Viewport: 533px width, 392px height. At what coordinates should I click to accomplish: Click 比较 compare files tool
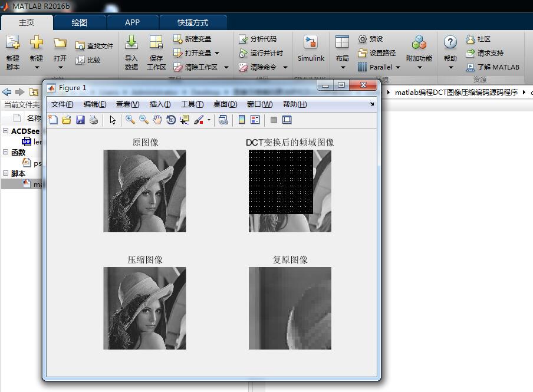pos(88,60)
